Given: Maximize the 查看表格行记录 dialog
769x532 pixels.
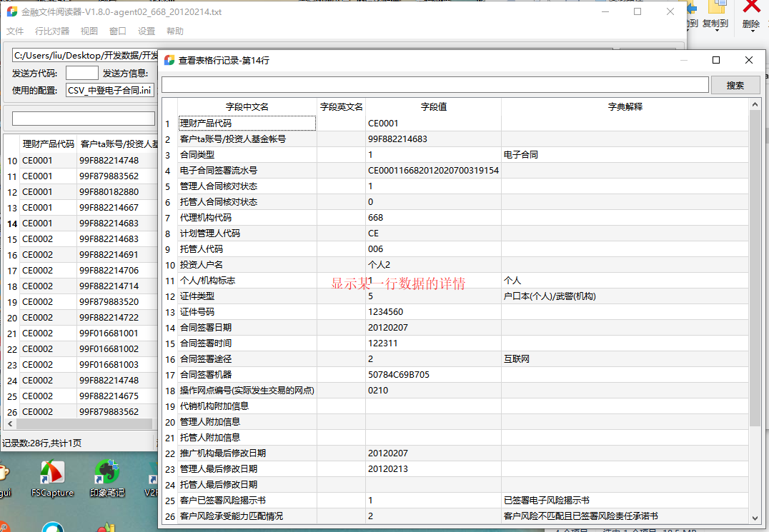Looking at the screenshot, I should pos(716,60).
